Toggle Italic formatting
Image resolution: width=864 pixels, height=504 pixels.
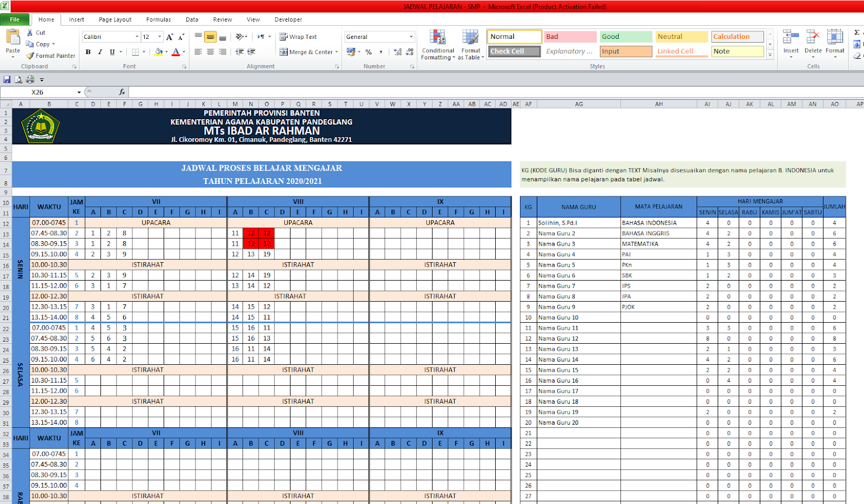(x=100, y=52)
